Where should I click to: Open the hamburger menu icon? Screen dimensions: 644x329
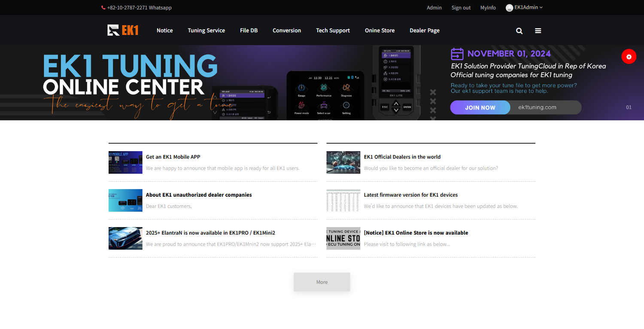[x=538, y=31]
